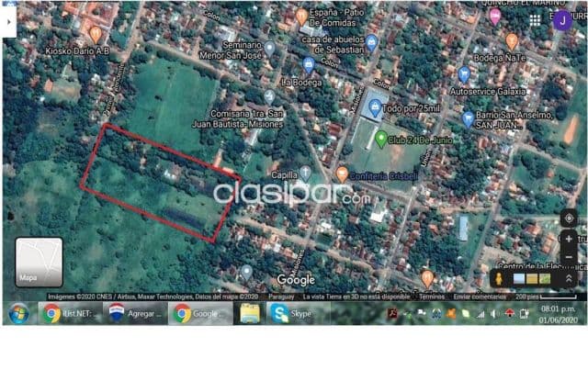
Task: Click the Seminario Menor San José marker
Action: (269, 49)
